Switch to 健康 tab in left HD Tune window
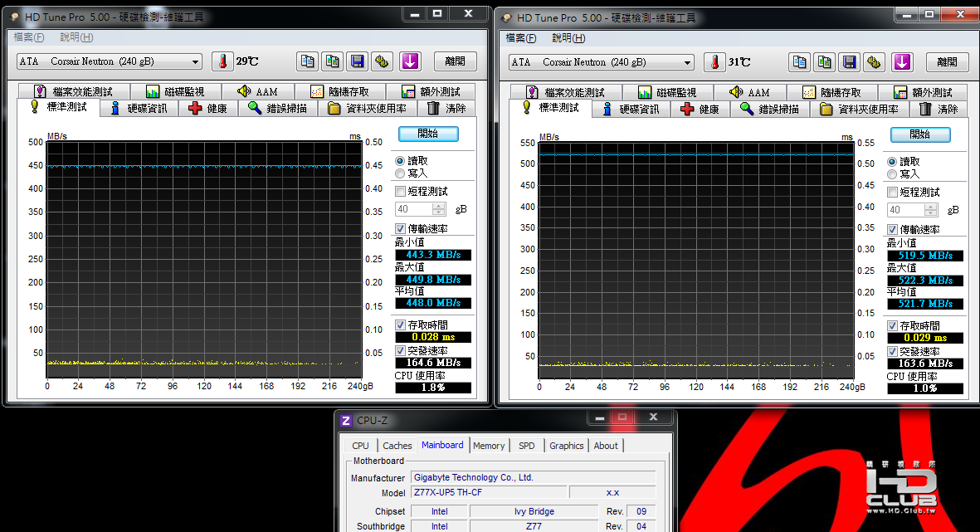The width and height of the screenshot is (980, 532). point(208,108)
